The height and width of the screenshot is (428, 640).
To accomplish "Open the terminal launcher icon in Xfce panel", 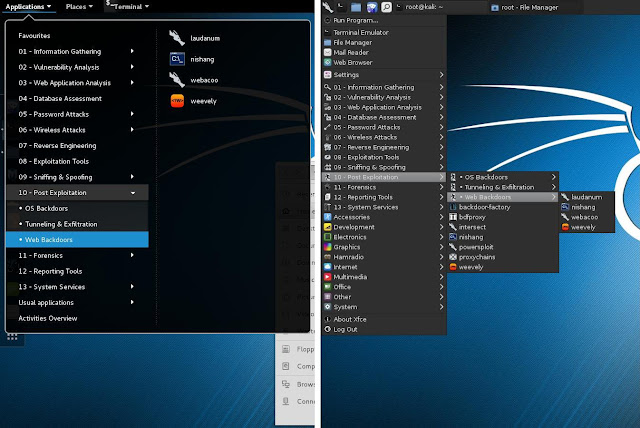I will 342,7.
